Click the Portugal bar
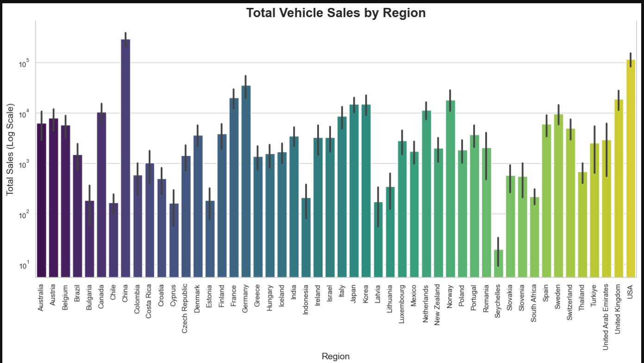This screenshot has height=363, width=644. [x=475, y=206]
